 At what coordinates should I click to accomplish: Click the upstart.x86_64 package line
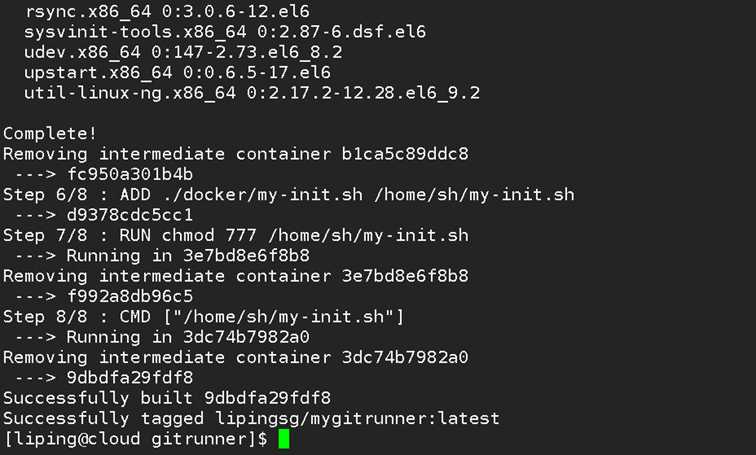point(177,73)
